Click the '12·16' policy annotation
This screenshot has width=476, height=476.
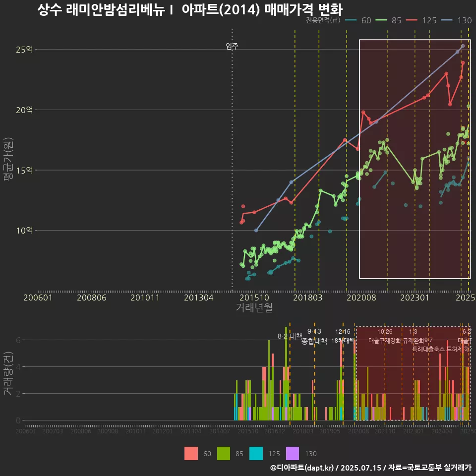click(343, 332)
